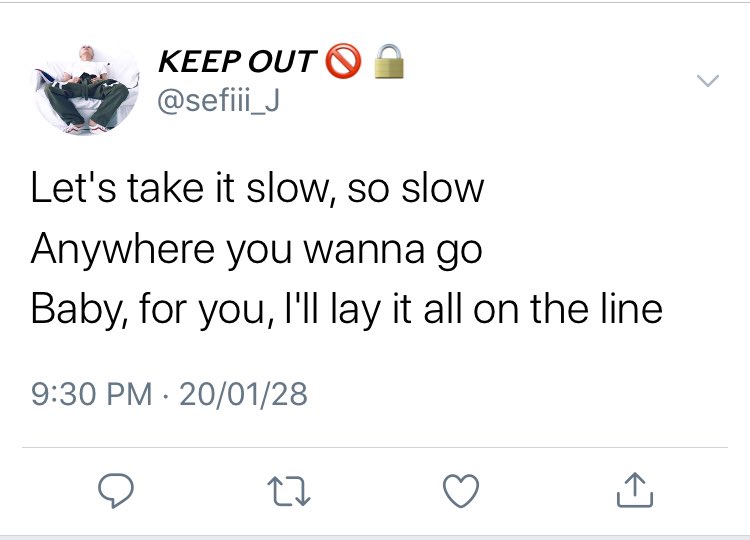The width and height of the screenshot is (750, 540).
Task: Visit the @sefiii_J handle link
Action: point(219,101)
